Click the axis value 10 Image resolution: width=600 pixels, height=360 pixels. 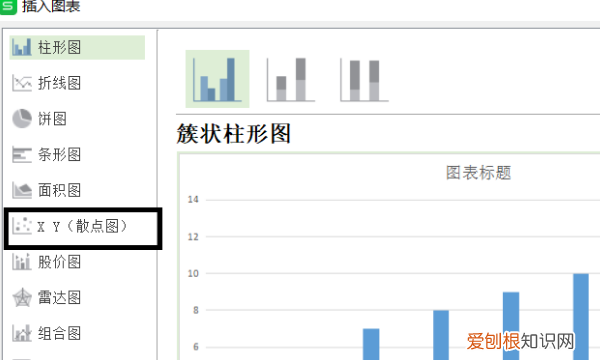(193, 274)
